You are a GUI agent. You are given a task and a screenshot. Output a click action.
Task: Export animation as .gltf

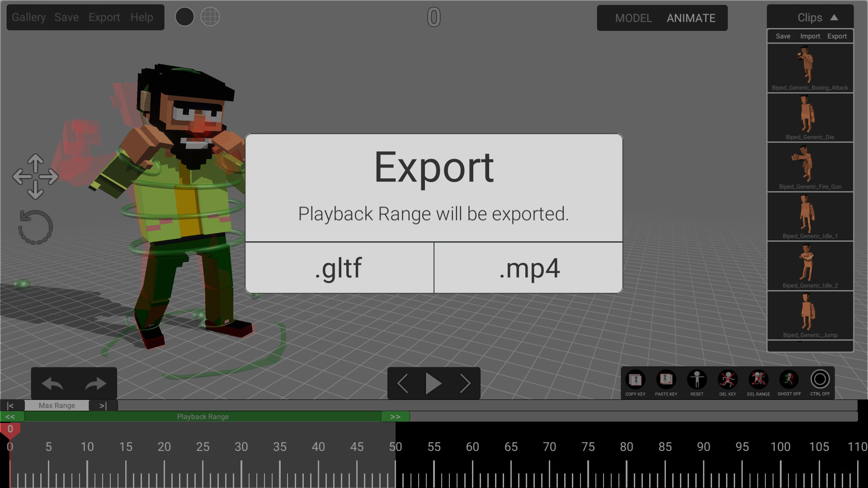click(338, 268)
